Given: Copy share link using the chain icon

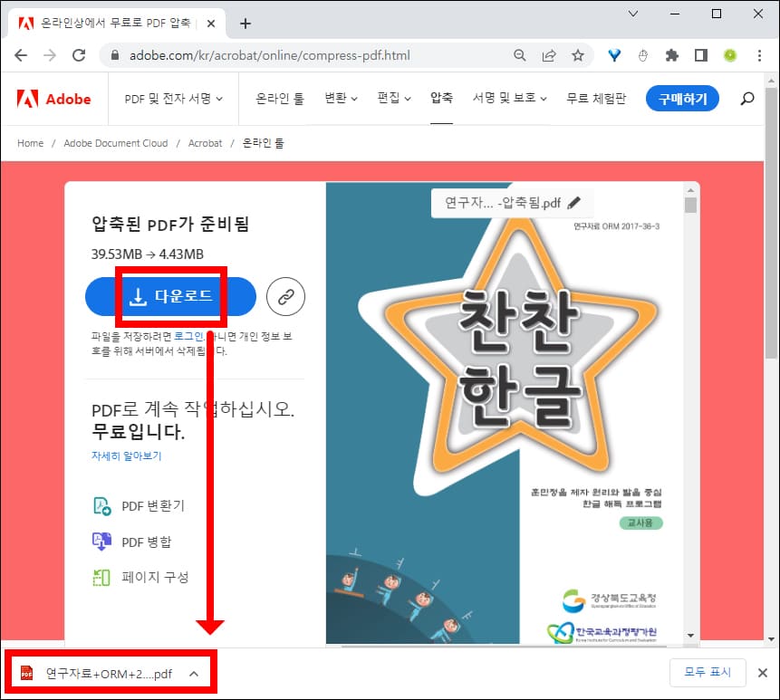Looking at the screenshot, I should (x=285, y=296).
